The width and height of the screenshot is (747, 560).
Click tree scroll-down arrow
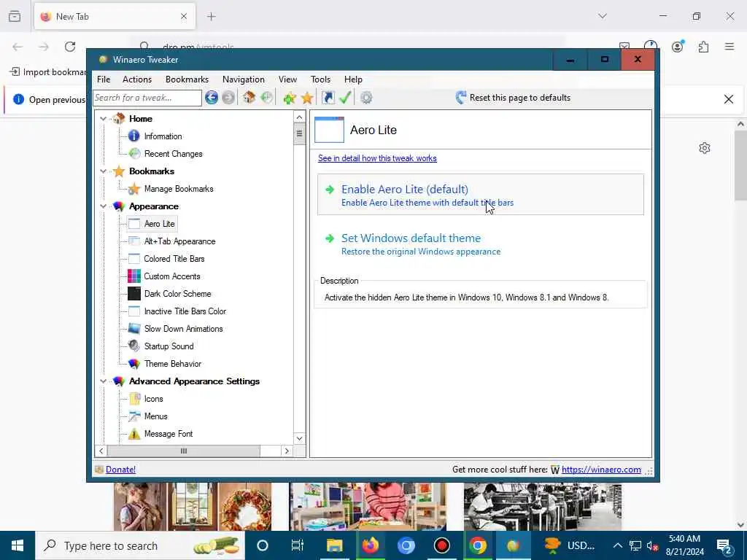pyautogui.click(x=299, y=438)
